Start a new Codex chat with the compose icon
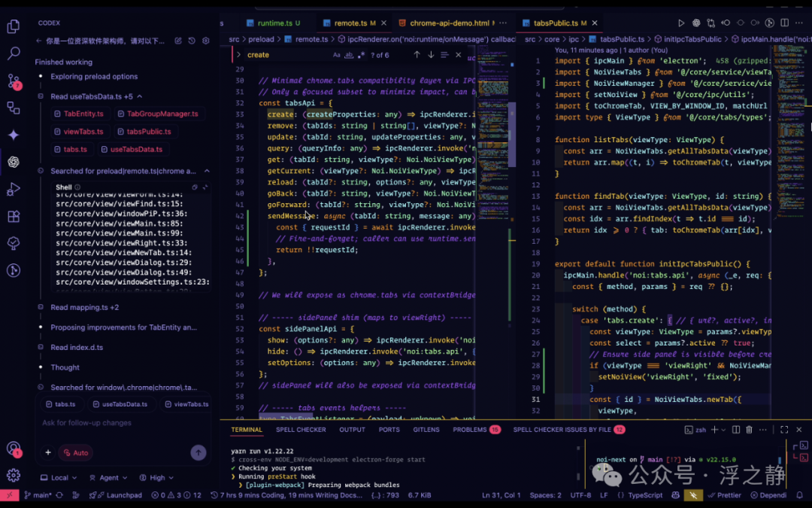 pyautogui.click(x=178, y=41)
